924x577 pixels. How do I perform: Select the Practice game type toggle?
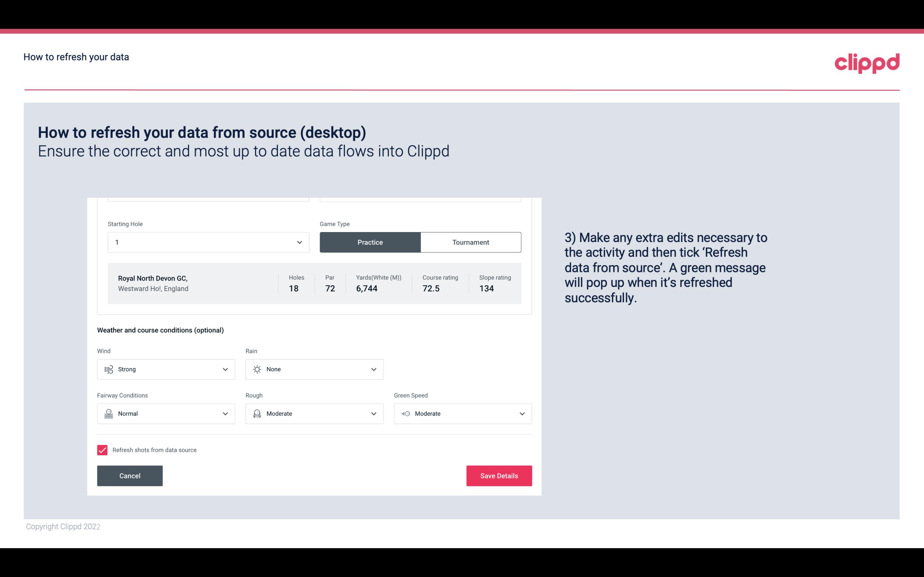370,242
